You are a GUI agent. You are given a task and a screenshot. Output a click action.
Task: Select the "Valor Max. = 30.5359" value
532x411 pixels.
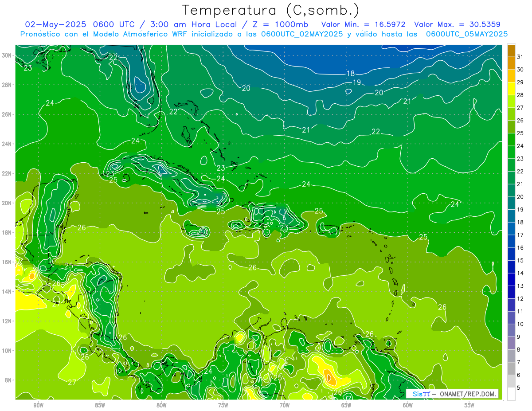pyautogui.click(x=457, y=24)
